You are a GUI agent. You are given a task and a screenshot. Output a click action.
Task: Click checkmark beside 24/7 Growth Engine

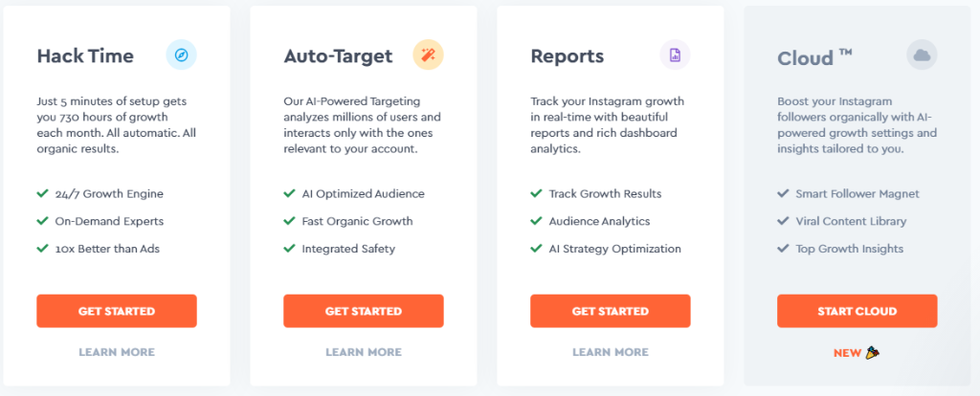point(42,193)
